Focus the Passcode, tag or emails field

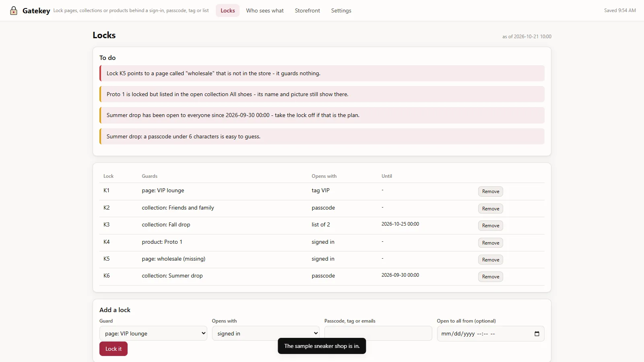point(378,333)
